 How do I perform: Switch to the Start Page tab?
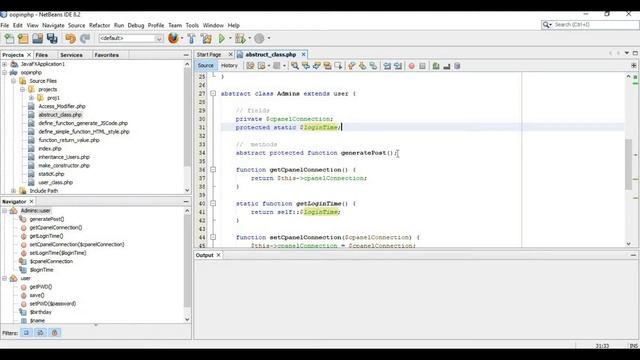(209, 54)
